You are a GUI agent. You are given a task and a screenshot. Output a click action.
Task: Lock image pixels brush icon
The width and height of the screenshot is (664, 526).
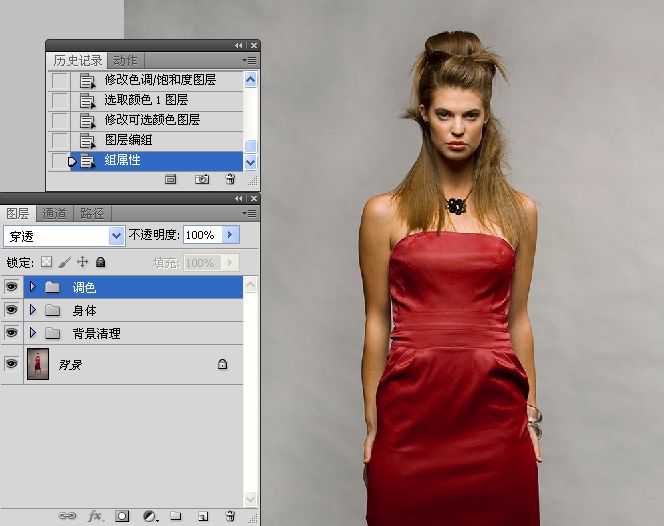coord(64,262)
